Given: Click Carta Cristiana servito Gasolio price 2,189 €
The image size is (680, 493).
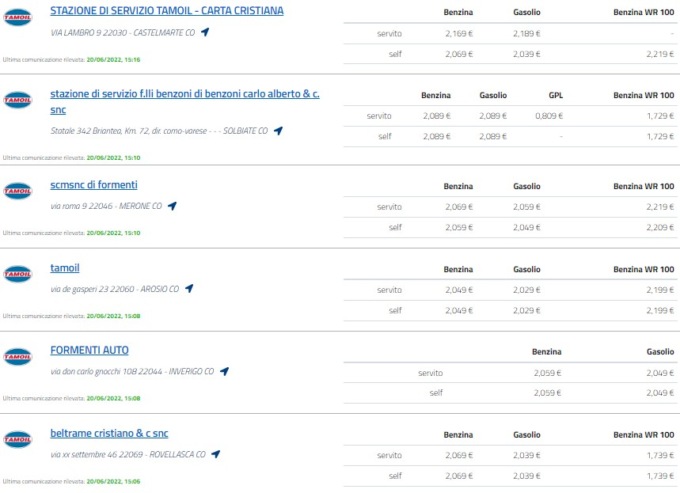Looking at the screenshot, I should [526, 33].
